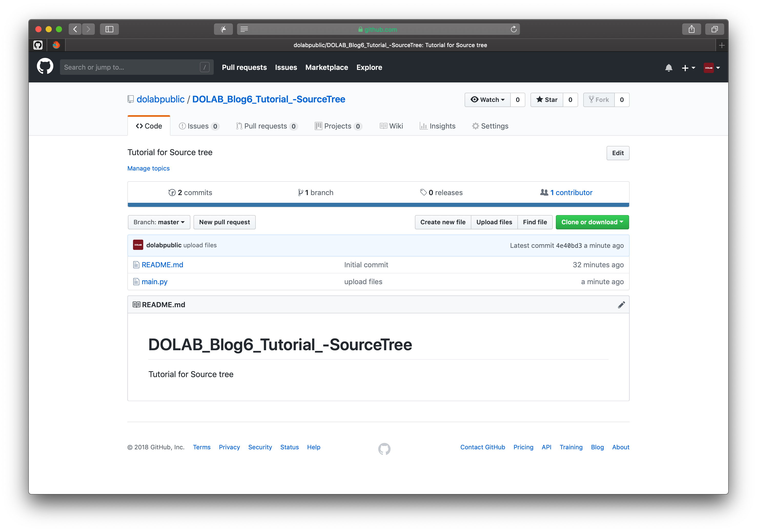Click the pencil icon to edit README.md
Viewport: 757px width, 532px height.
621,304
